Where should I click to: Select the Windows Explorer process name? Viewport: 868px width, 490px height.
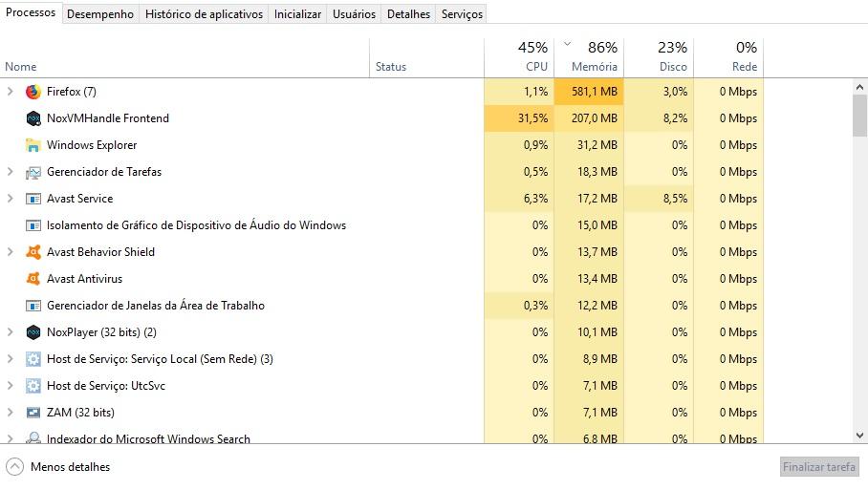point(92,145)
